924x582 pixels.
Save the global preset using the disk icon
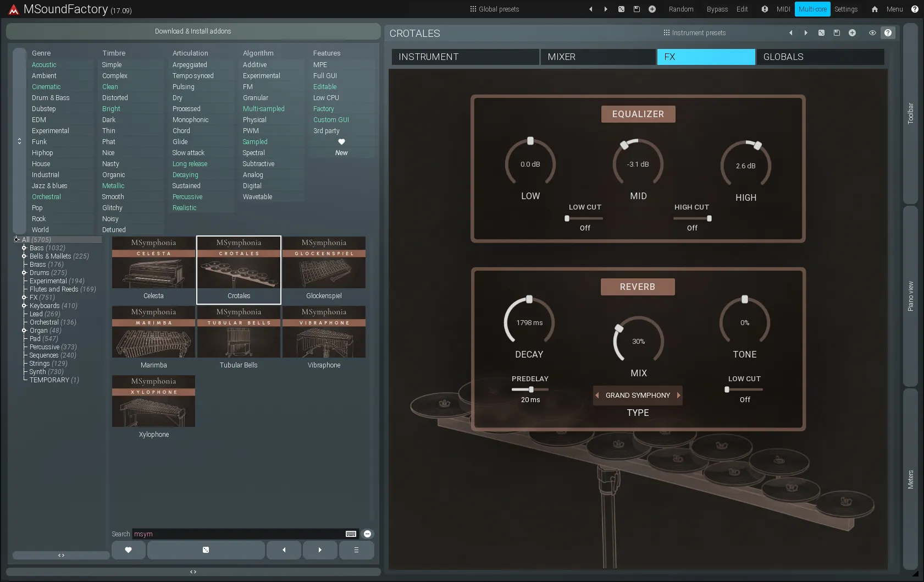637,9
